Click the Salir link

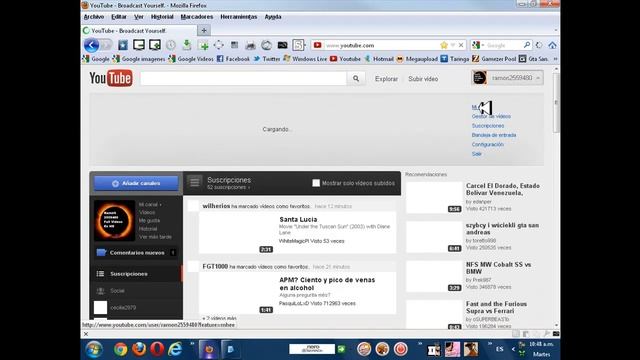tap(477, 154)
